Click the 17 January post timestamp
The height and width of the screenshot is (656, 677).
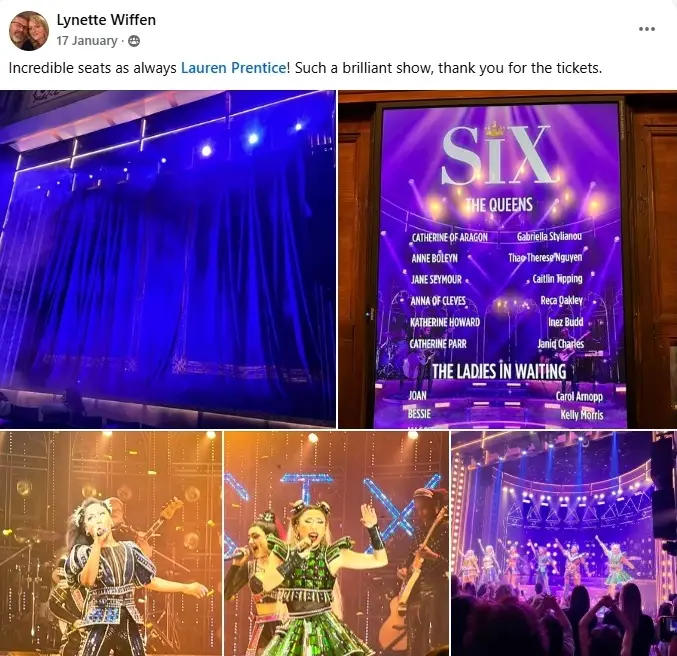87,41
